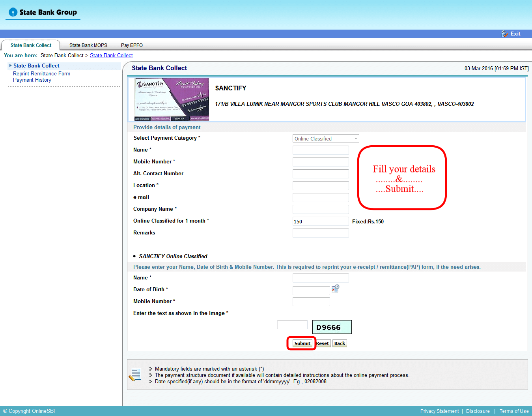
Task: Focus the Date of Birth input field
Action: [x=311, y=290]
